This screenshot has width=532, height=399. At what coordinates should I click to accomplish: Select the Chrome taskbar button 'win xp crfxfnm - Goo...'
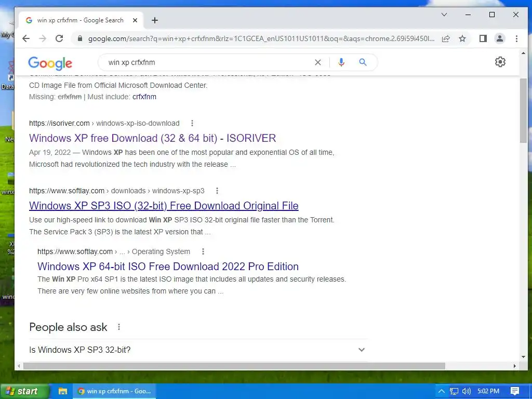point(114,391)
